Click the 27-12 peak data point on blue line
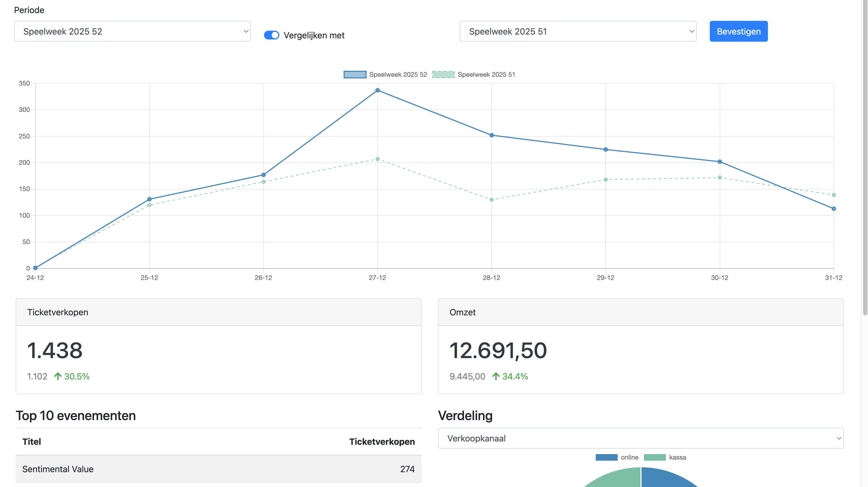The height and width of the screenshot is (487, 868). tap(378, 90)
